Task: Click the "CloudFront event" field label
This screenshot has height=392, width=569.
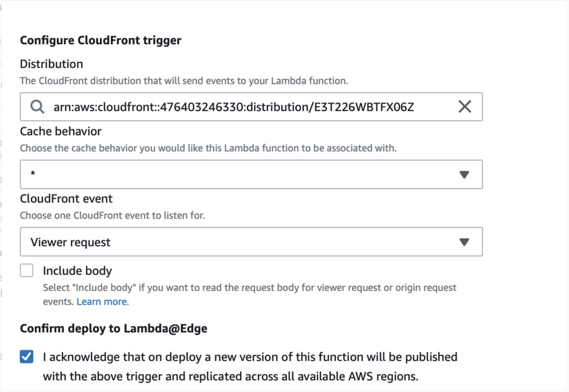Action: tap(66, 199)
